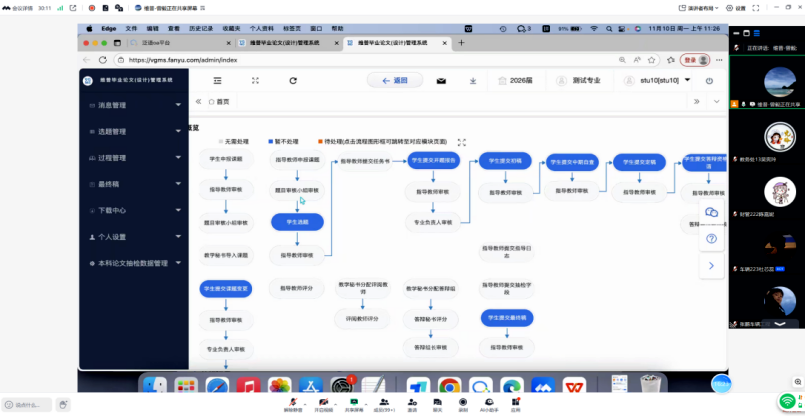Open the floating help question icon
The image size is (805, 416).
(711, 239)
